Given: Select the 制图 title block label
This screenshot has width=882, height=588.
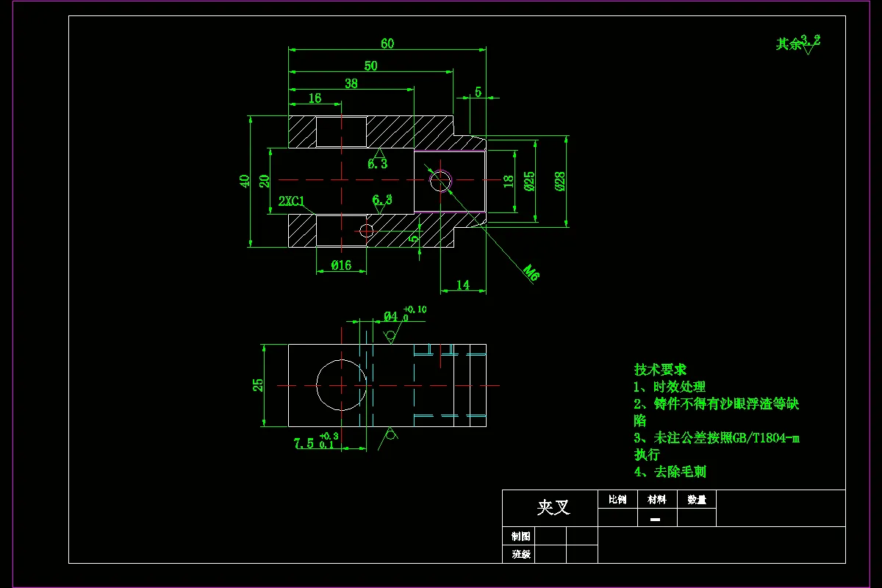Looking at the screenshot, I should 520,537.
